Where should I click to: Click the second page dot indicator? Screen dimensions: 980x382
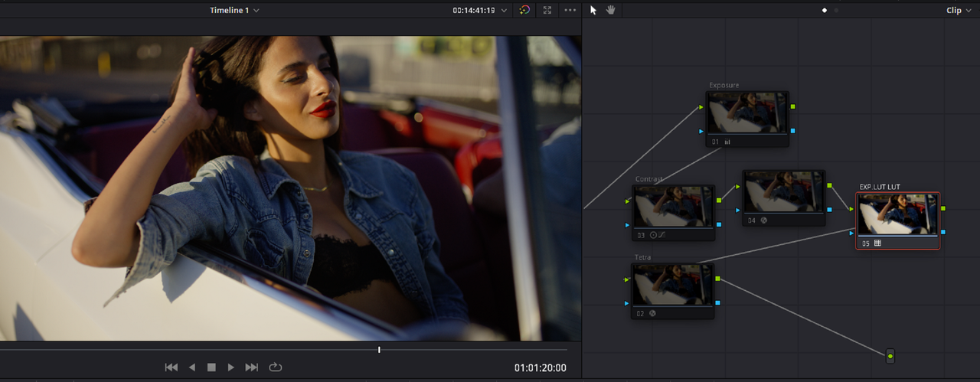coord(836,11)
